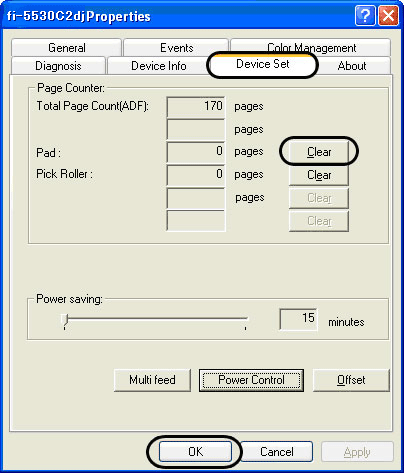Clear the Pick Roller page counter

click(x=319, y=175)
